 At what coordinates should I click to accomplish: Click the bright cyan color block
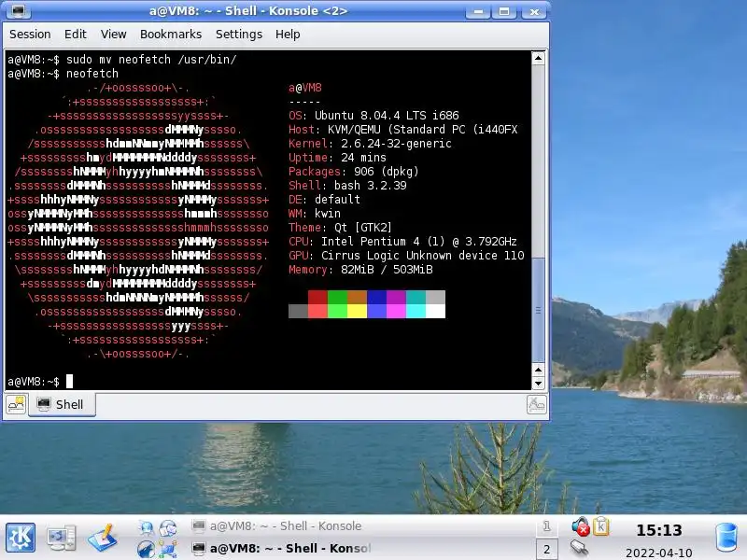416,311
